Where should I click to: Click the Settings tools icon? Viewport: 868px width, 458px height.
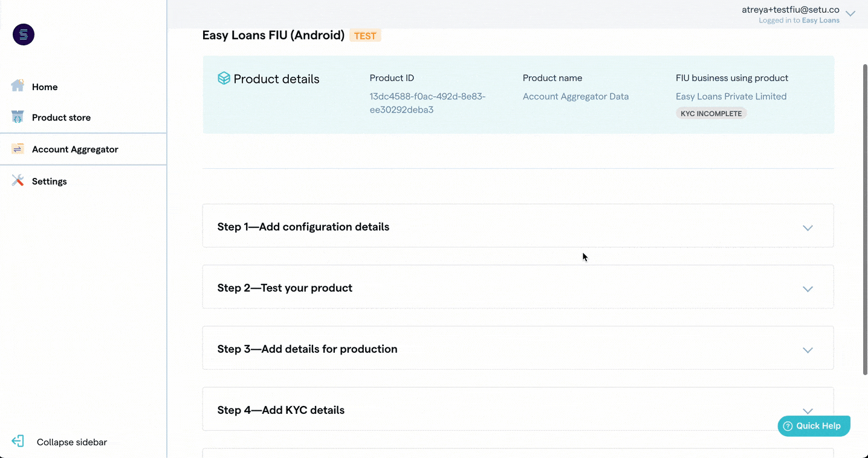[18, 180]
